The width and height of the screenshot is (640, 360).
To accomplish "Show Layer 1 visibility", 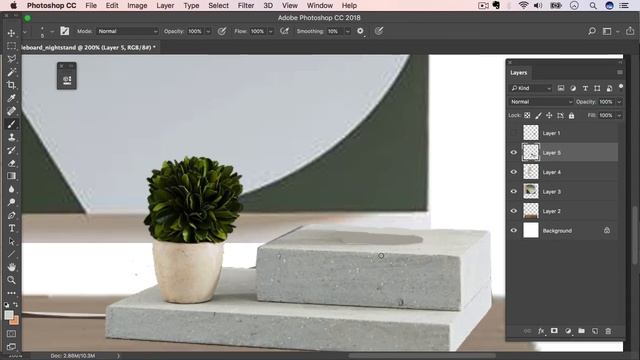I will [514, 133].
